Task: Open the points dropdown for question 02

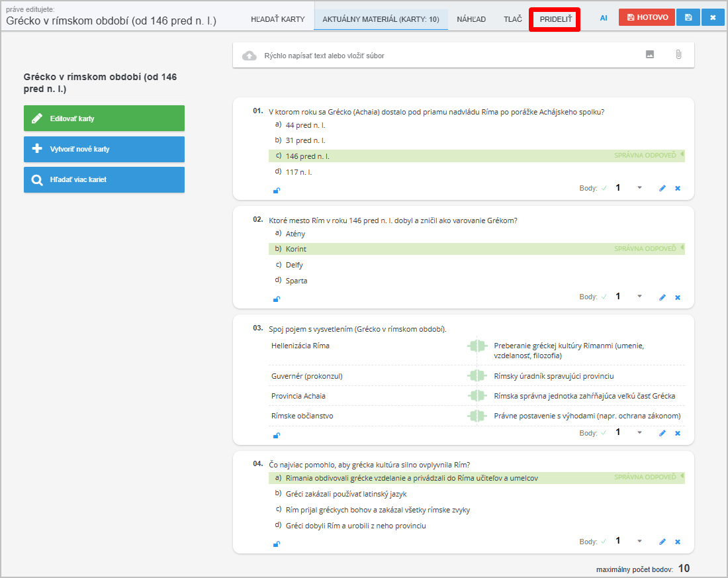Action: 639,297
